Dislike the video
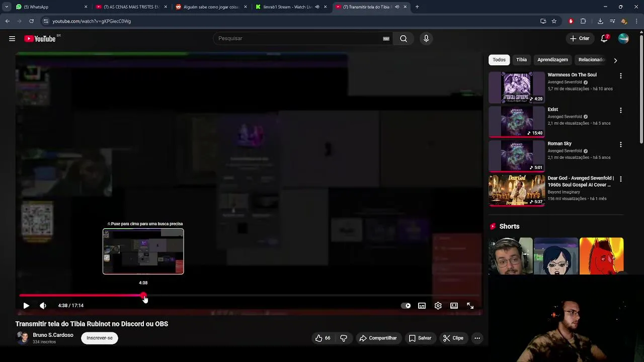 344,338
